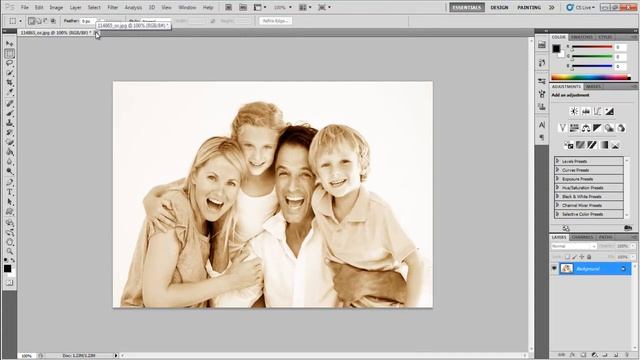
Task: Open the Filter menu
Action: (x=113, y=7)
